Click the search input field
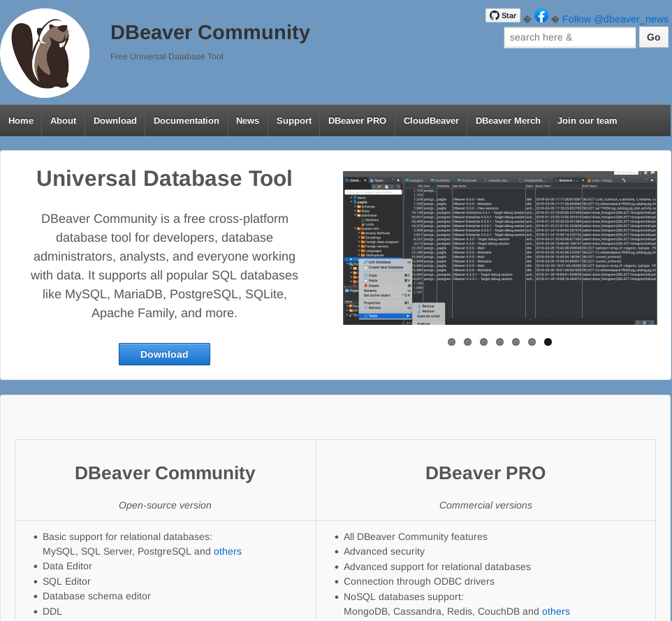Viewport: 672px width, 621px height. pyautogui.click(x=569, y=37)
